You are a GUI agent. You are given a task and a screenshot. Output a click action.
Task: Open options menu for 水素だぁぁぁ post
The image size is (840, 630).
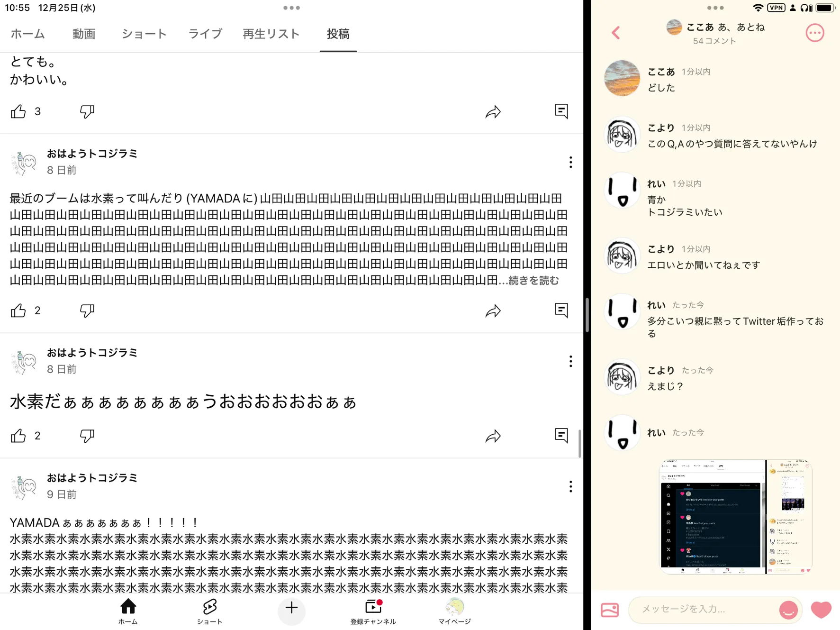click(570, 361)
